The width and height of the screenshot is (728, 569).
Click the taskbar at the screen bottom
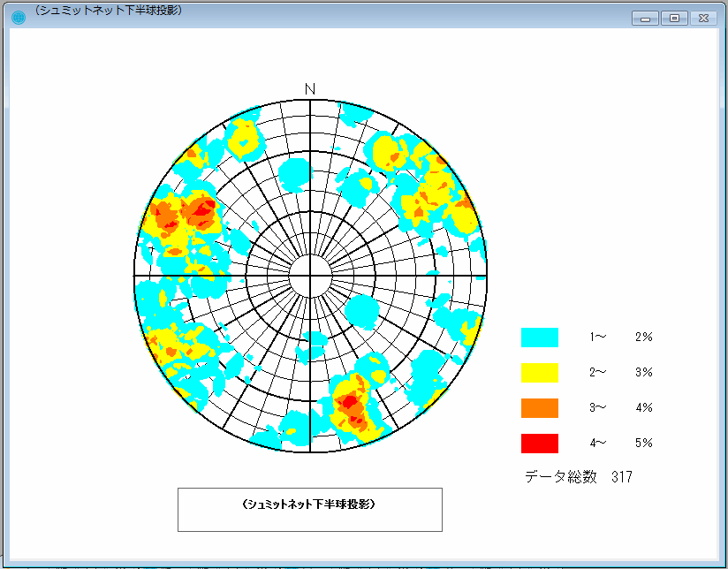364,564
